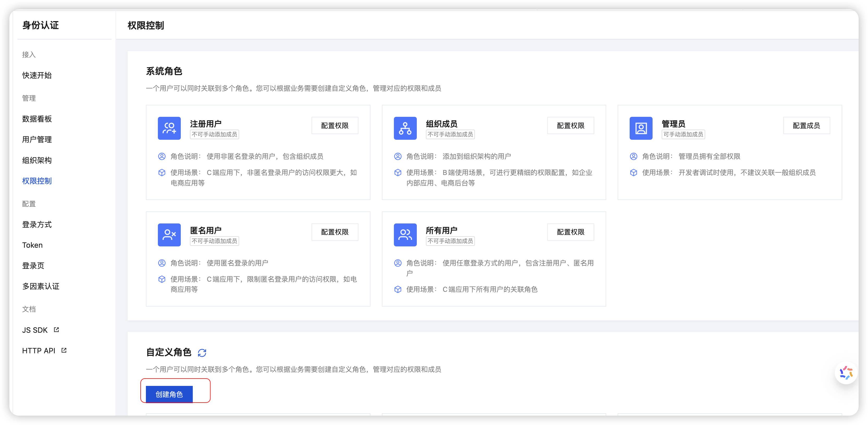The height and width of the screenshot is (425, 868).
Task: Open 组织架构 from the sidebar
Action: coord(36,160)
